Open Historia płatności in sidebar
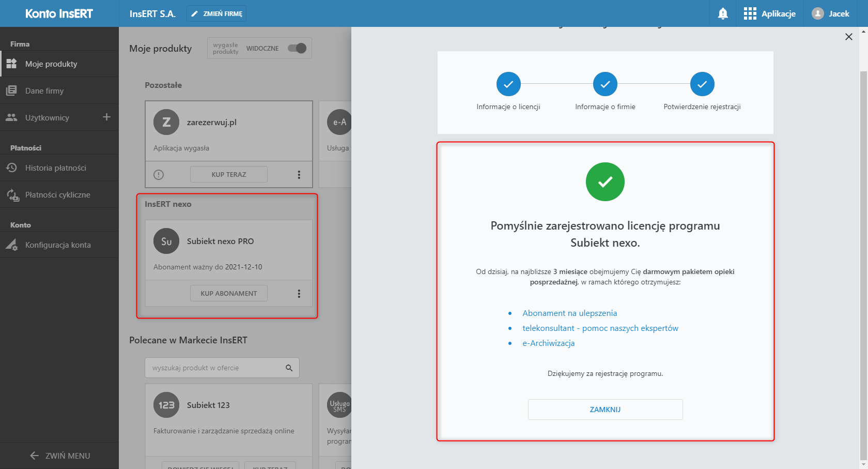Screen dimensions: 868x469 (59, 168)
